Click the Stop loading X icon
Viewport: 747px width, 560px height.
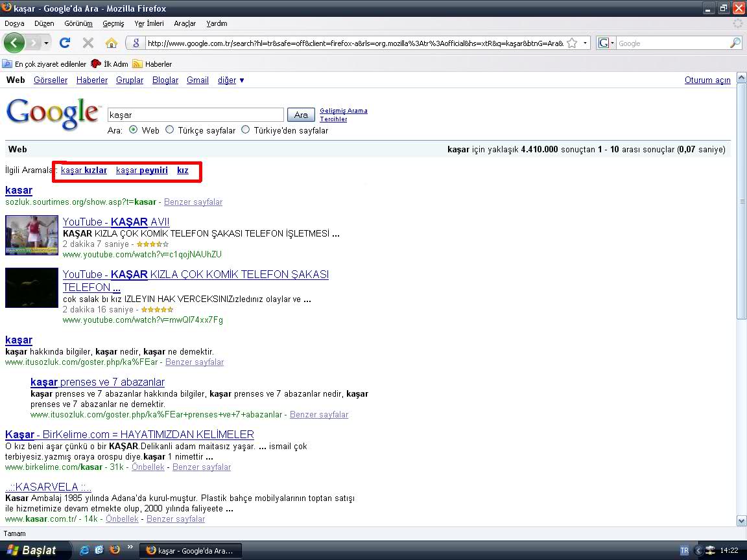coord(88,43)
